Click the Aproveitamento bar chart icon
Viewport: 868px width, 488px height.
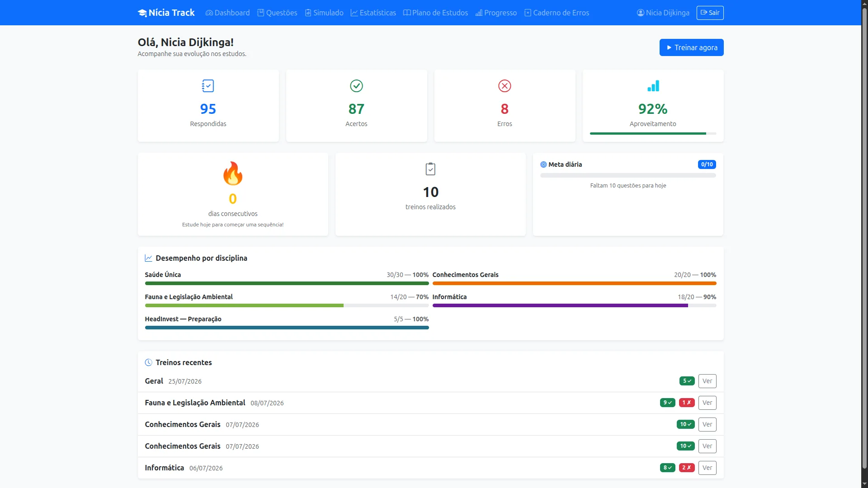click(x=653, y=86)
